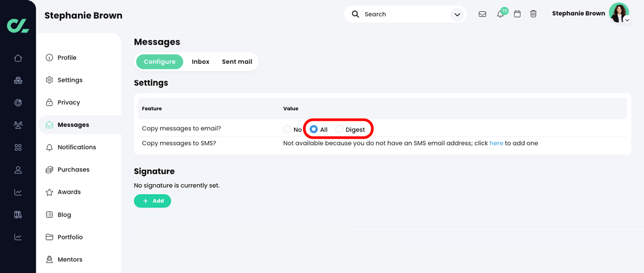Click the magnifier search icon

point(356,14)
